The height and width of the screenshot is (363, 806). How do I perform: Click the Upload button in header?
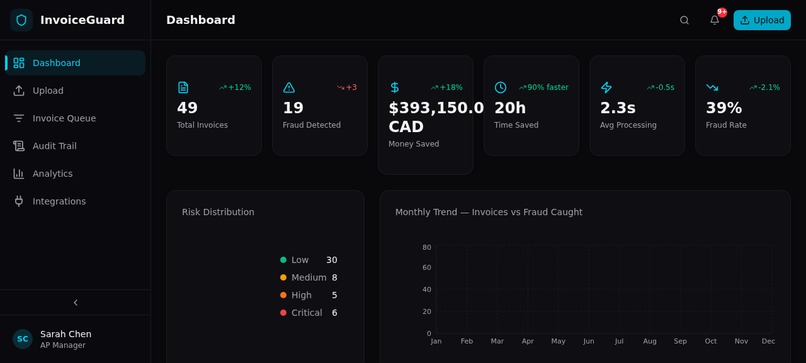click(x=762, y=20)
